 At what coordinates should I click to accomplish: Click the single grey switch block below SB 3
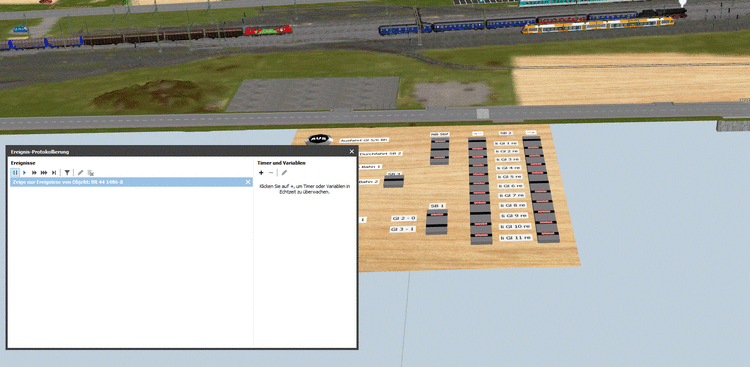point(394,181)
